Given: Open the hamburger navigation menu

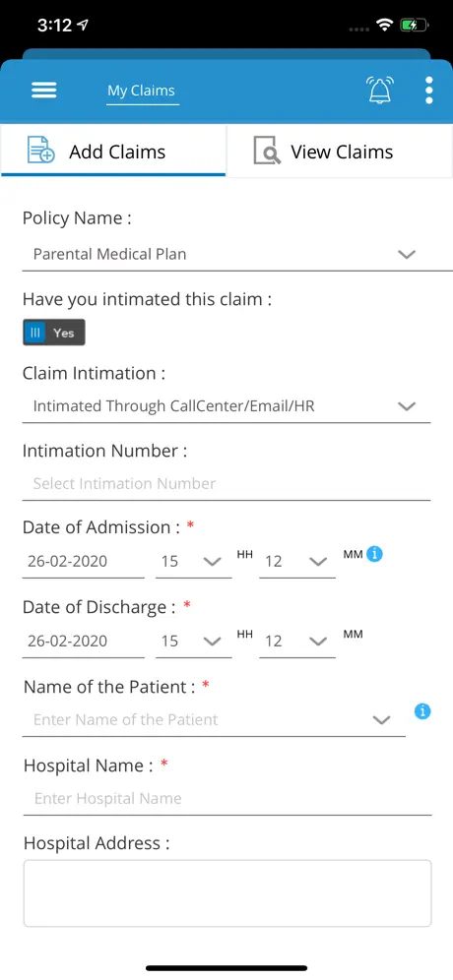Looking at the screenshot, I should click(43, 90).
